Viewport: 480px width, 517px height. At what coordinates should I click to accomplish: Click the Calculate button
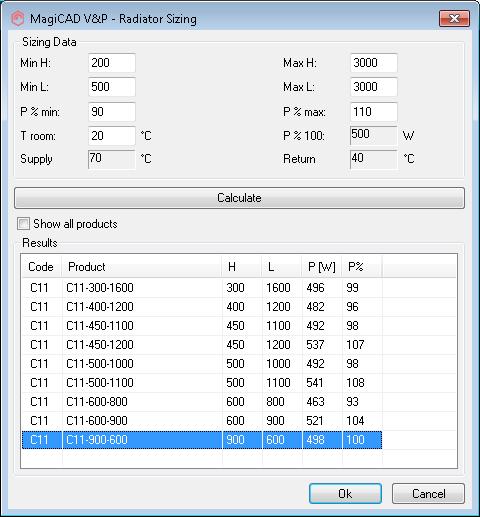(x=239, y=198)
